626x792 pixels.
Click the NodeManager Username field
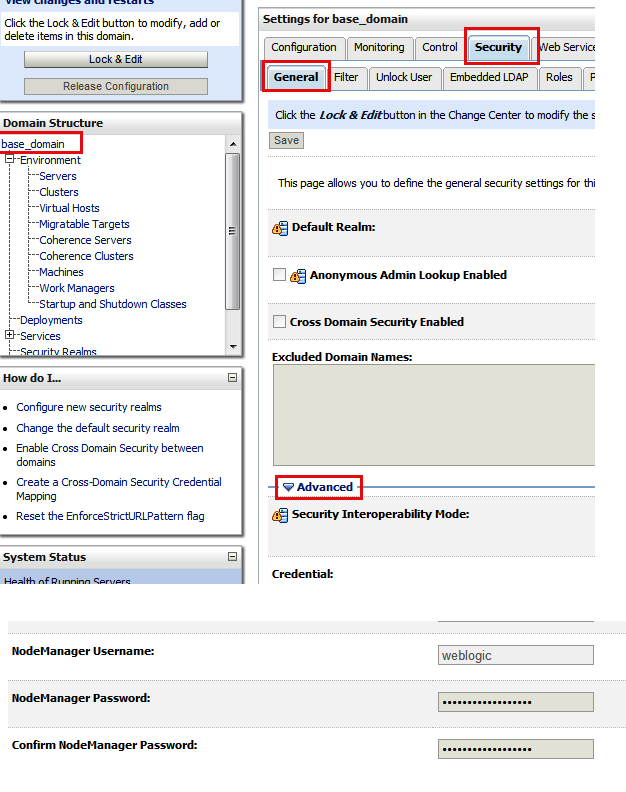pyautogui.click(x=516, y=655)
